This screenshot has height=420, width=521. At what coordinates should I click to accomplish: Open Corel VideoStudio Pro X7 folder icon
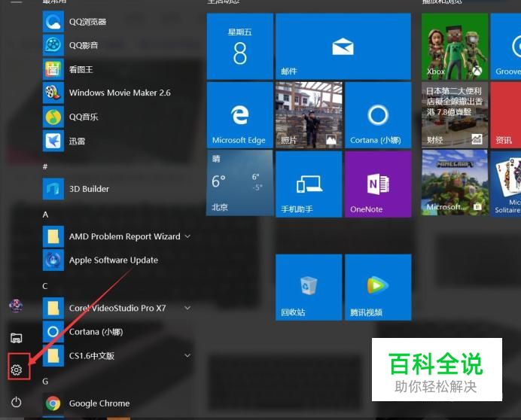point(53,308)
